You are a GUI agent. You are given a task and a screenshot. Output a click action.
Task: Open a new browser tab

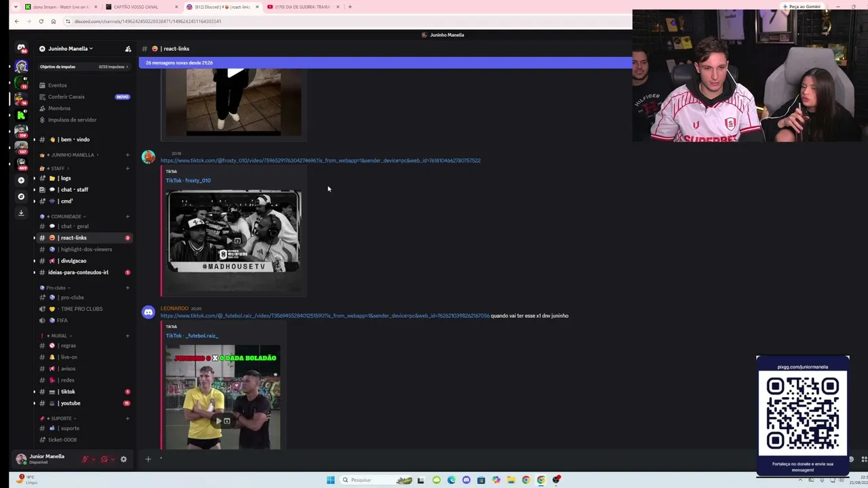pos(350,7)
